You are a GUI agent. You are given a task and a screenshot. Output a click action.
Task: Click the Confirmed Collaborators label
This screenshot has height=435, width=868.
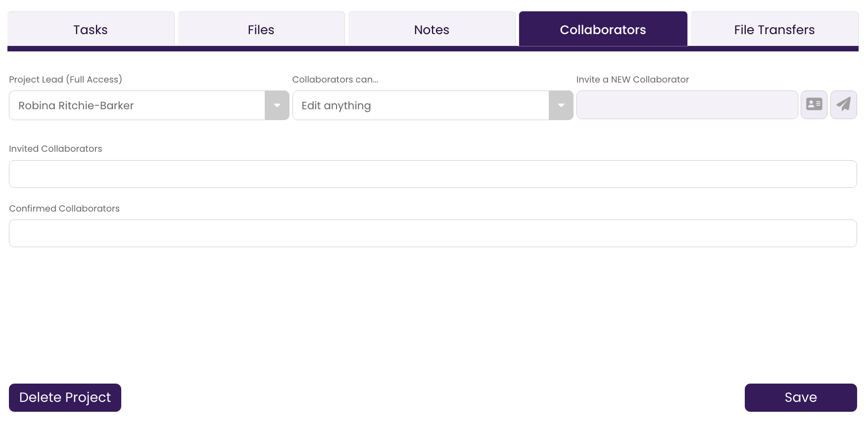(64, 209)
